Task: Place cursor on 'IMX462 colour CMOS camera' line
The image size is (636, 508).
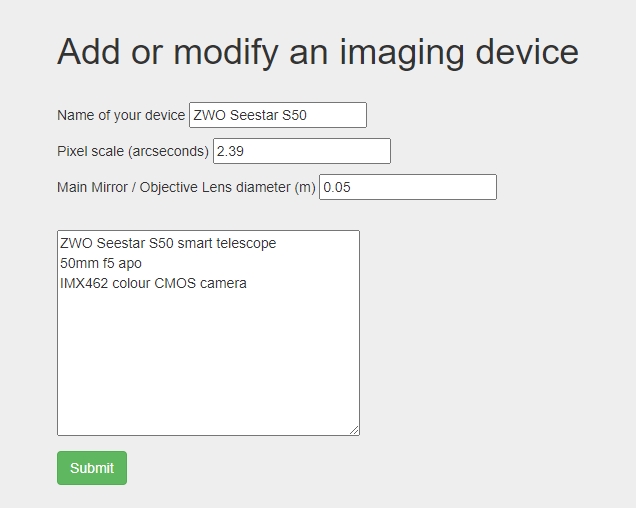Action: (153, 283)
